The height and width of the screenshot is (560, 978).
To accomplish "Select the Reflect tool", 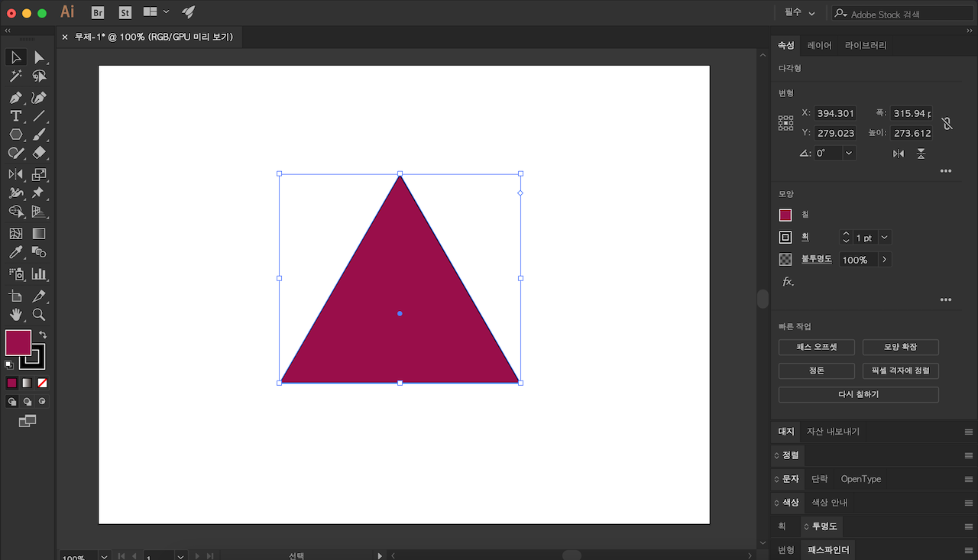I will [x=15, y=175].
